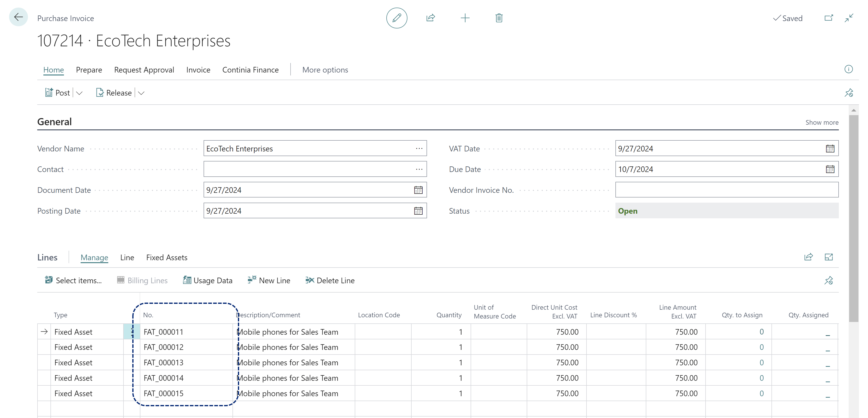Click the No. column header

pos(148,315)
